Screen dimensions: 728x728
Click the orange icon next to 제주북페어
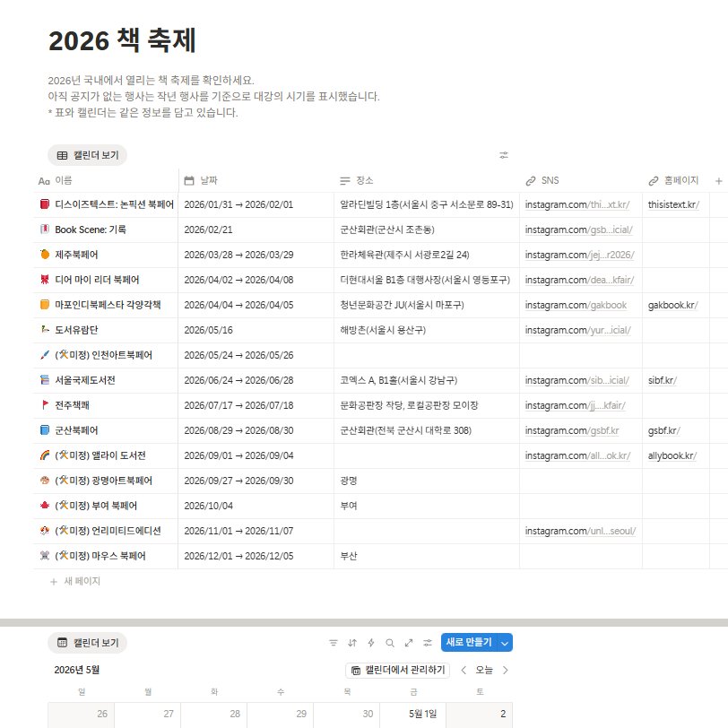45,255
